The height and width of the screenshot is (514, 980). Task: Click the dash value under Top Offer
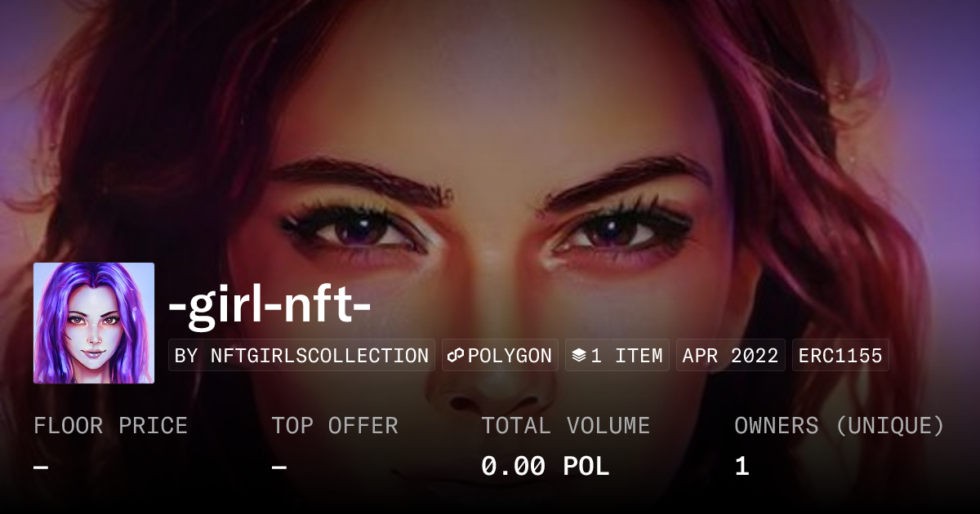[x=279, y=467]
